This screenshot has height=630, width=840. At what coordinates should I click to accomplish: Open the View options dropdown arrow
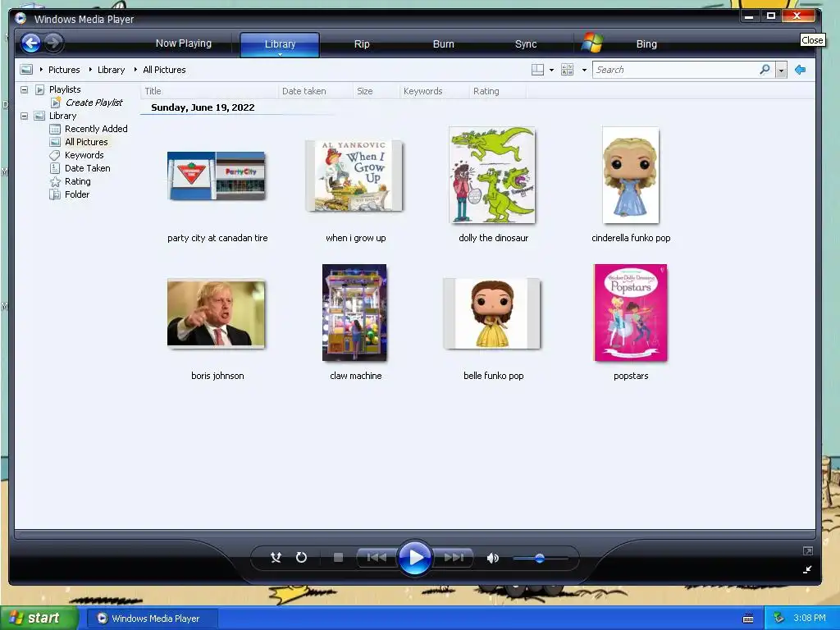584,71
